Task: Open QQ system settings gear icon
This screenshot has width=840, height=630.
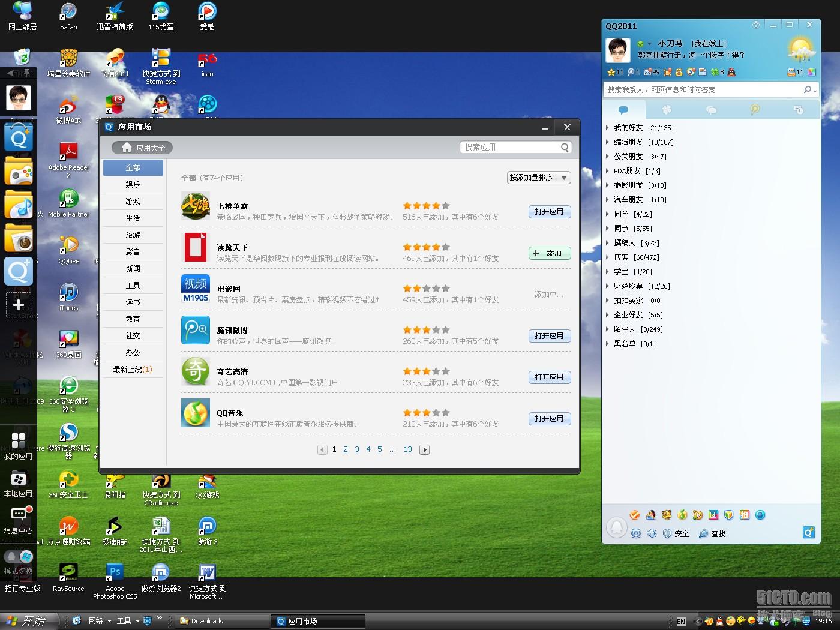Action: pos(636,533)
